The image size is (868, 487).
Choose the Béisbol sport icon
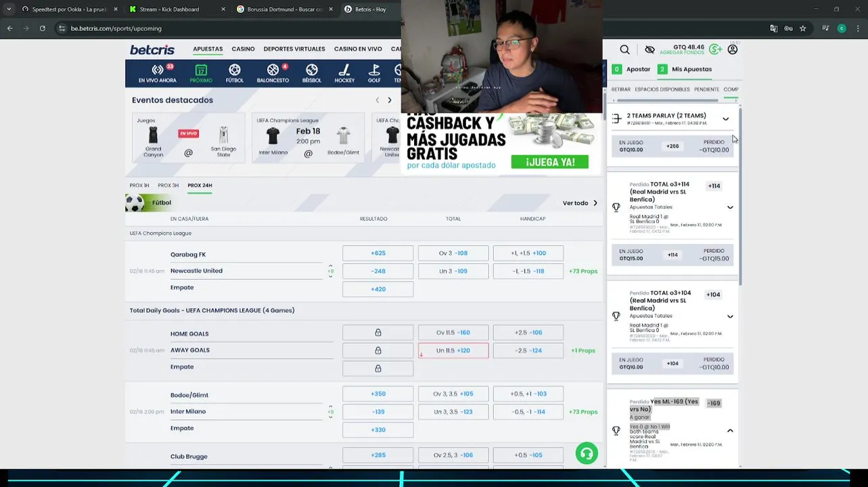click(312, 74)
